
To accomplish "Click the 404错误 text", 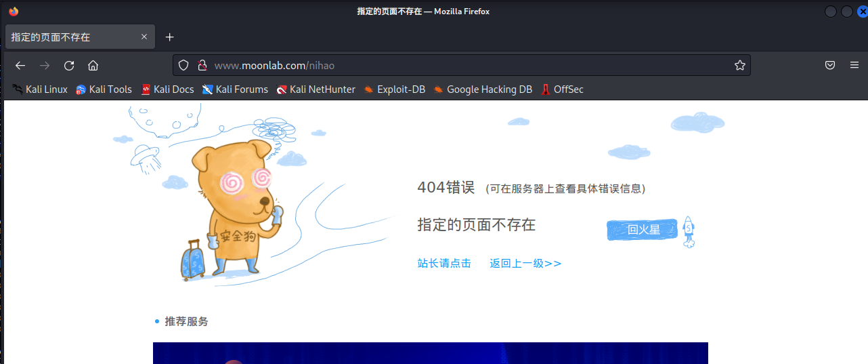I will [446, 188].
